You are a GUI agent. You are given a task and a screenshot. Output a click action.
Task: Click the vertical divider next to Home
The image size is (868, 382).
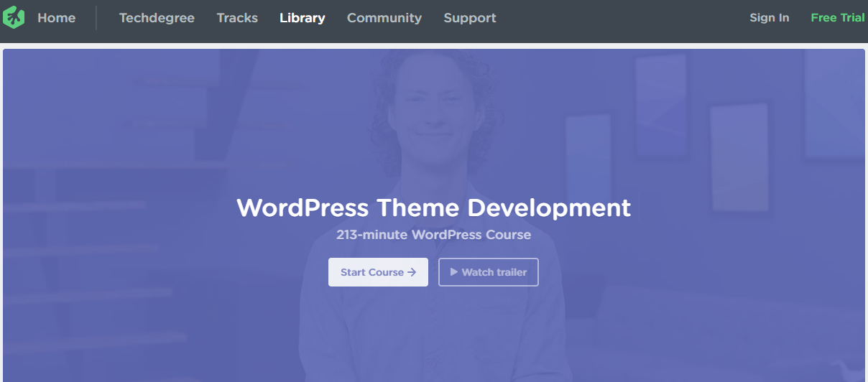coord(96,18)
